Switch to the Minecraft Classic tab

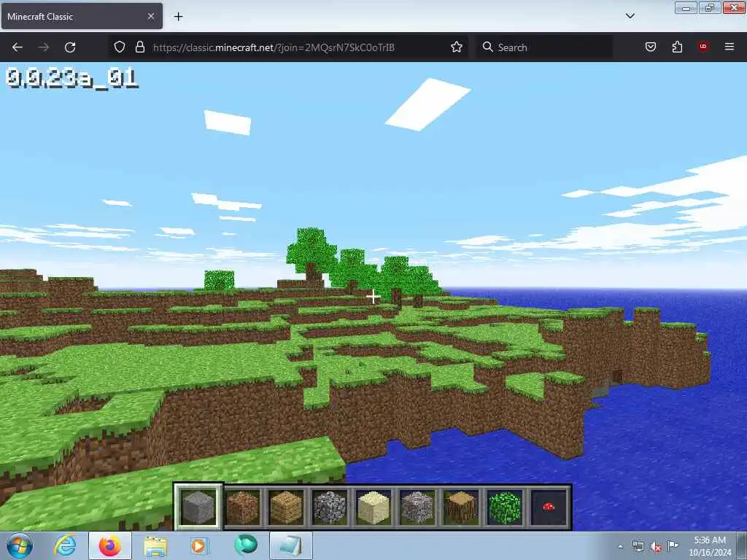click(82, 16)
